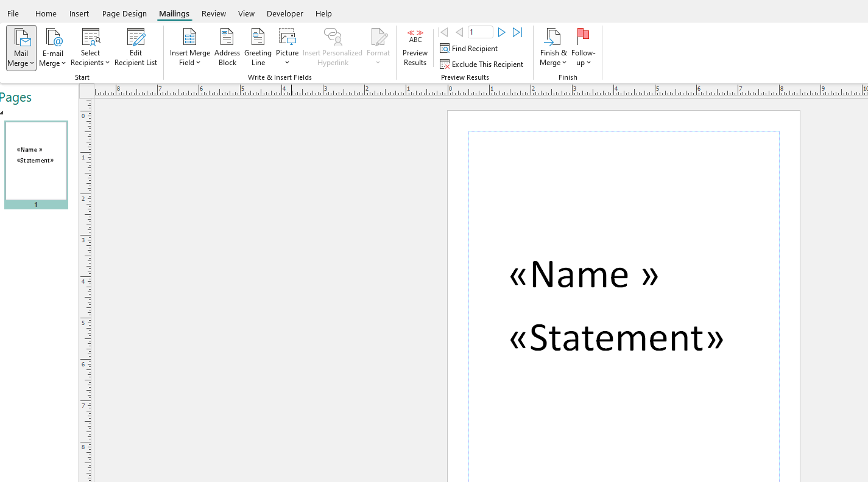Image resolution: width=868 pixels, height=482 pixels.
Task: Switch to the Insert tab
Action: point(79,13)
